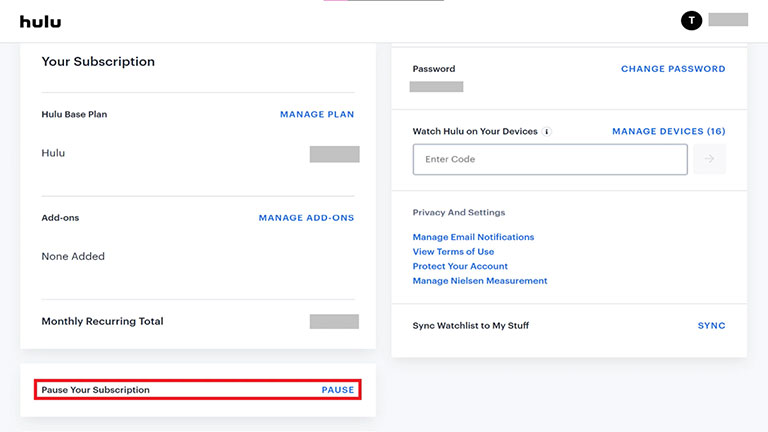Click the 'Password' label
768x432 pixels.
point(433,69)
